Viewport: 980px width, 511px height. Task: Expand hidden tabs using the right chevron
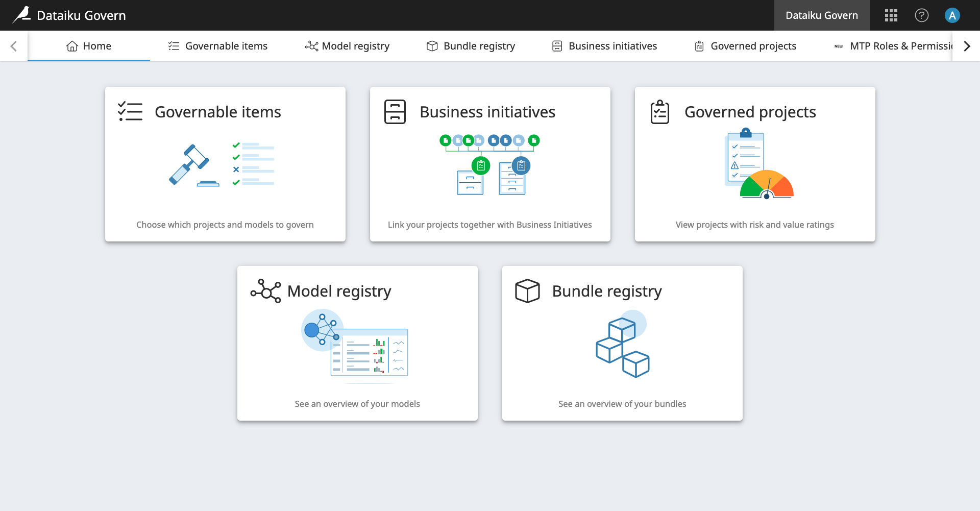click(x=967, y=46)
